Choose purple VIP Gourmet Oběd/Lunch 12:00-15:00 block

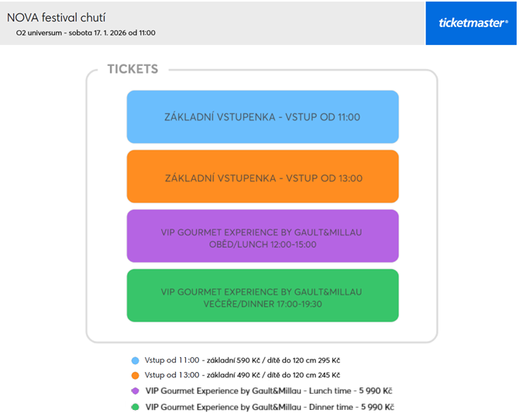point(263,236)
